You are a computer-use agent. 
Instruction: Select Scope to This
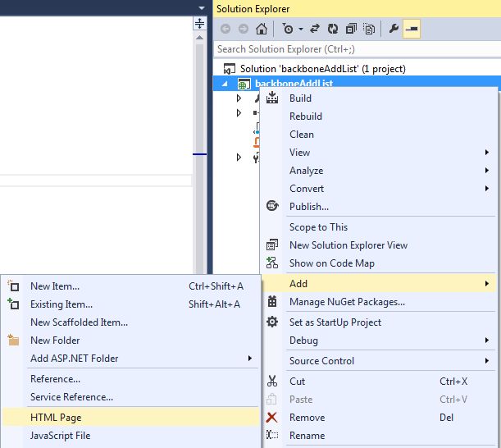point(378,227)
